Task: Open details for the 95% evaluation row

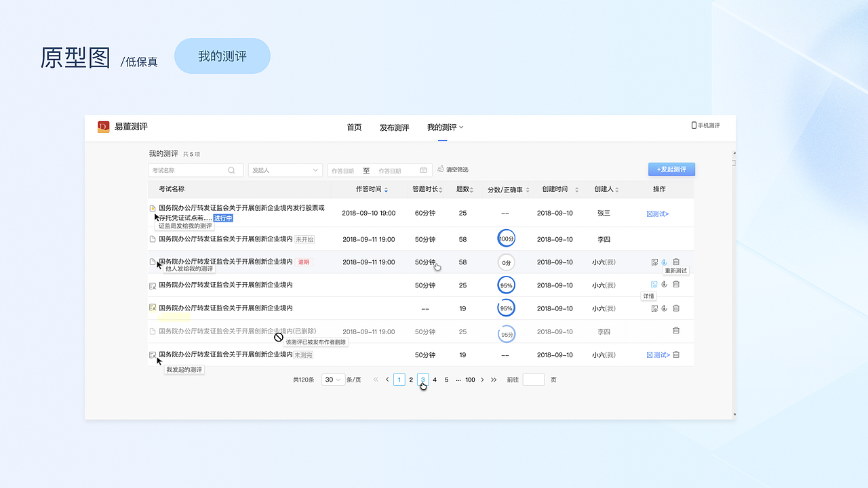Action: coord(654,285)
